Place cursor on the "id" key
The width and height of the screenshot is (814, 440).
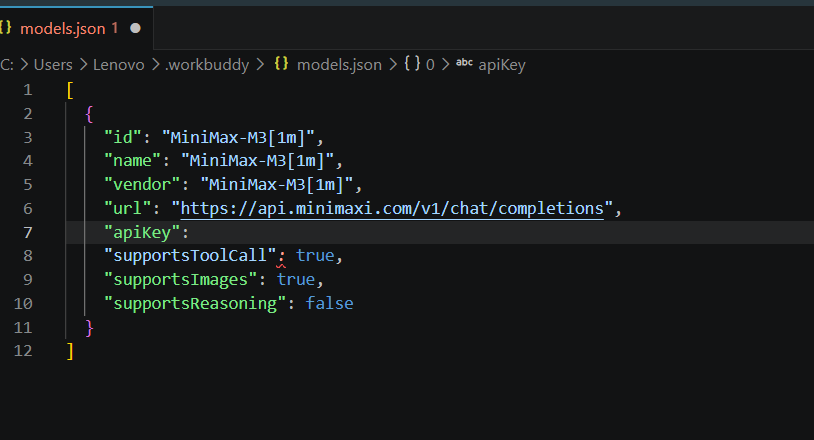click(x=123, y=138)
